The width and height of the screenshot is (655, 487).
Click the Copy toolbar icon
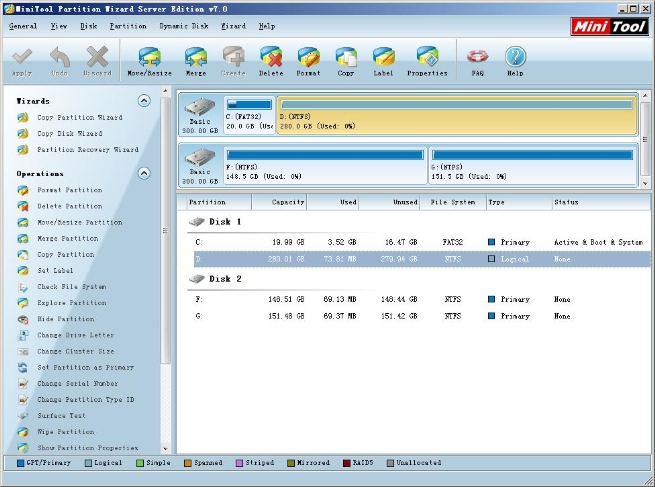pyautogui.click(x=346, y=57)
